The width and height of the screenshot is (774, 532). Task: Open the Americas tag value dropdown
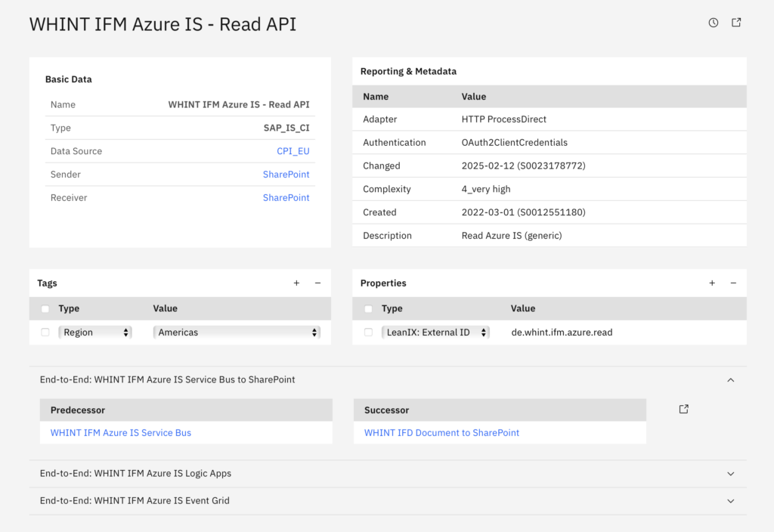237,332
